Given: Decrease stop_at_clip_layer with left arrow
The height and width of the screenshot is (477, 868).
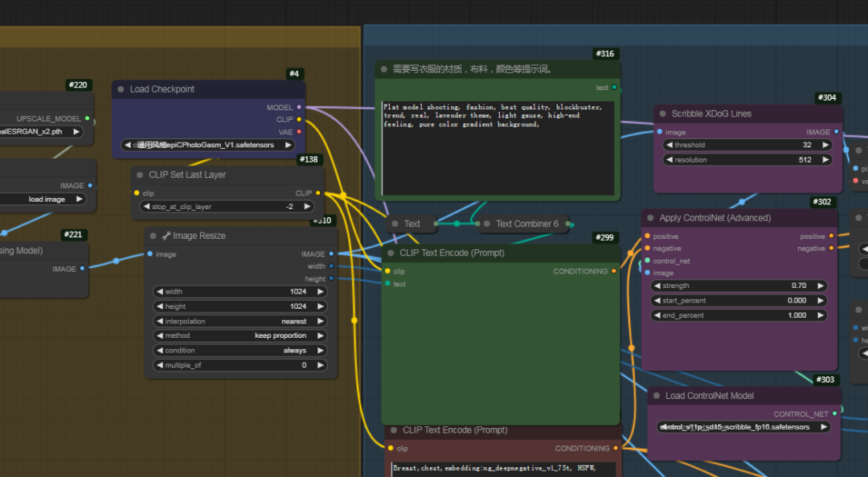Looking at the screenshot, I should (x=146, y=207).
